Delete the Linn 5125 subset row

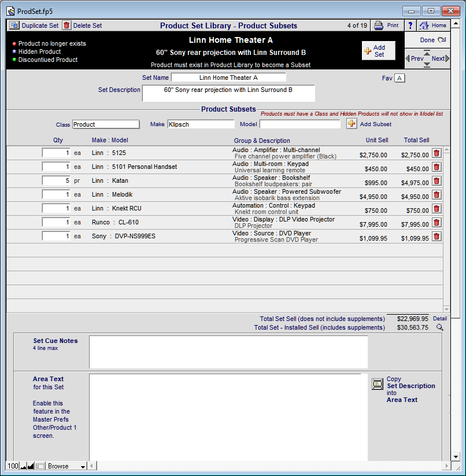pyautogui.click(x=437, y=153)
